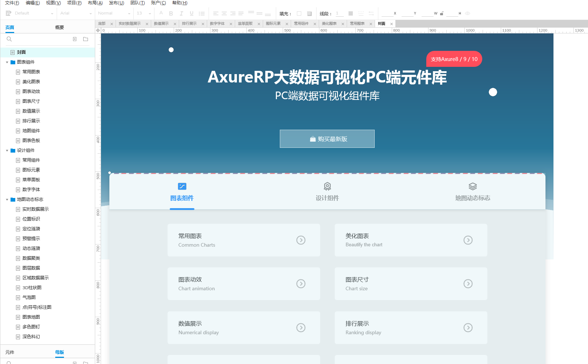
Task: Click the underline formatting icon
Action: [x=192, y=13]
